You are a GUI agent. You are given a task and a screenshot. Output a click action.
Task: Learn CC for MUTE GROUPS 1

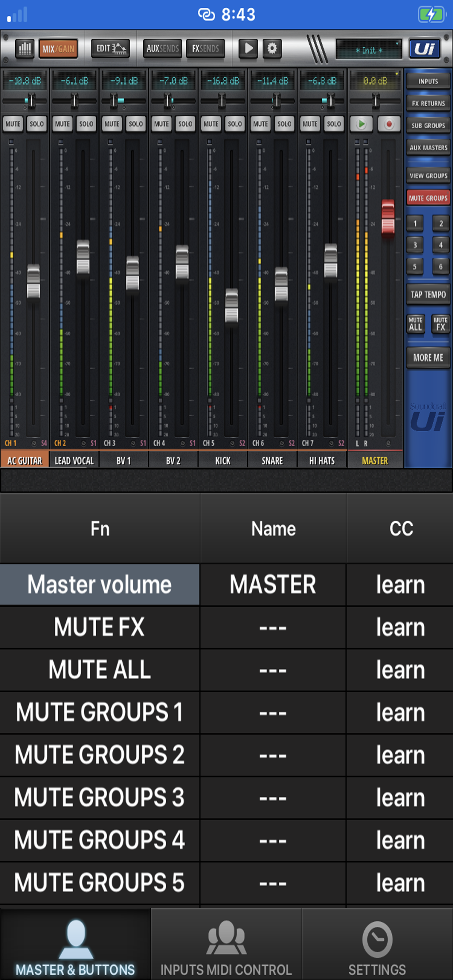(x=400, y=712)
